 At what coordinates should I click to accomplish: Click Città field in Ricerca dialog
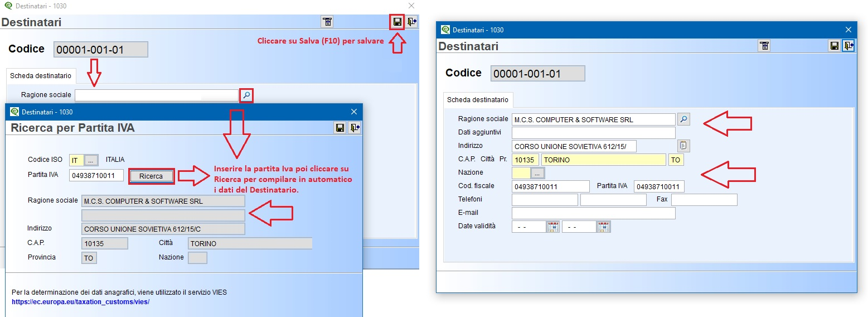click(x=250, y=243)
